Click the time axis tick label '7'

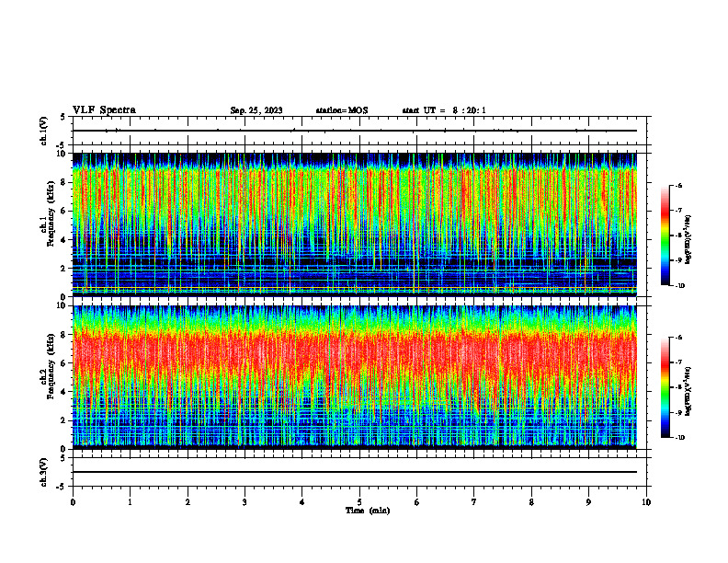point(474,502)
